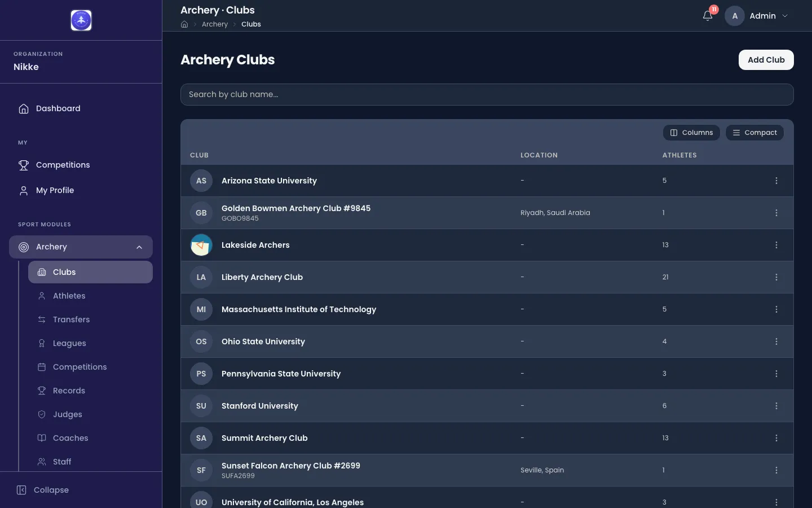Open Coaches under Archery
812x508 pixels.
(x=90, y=438)
